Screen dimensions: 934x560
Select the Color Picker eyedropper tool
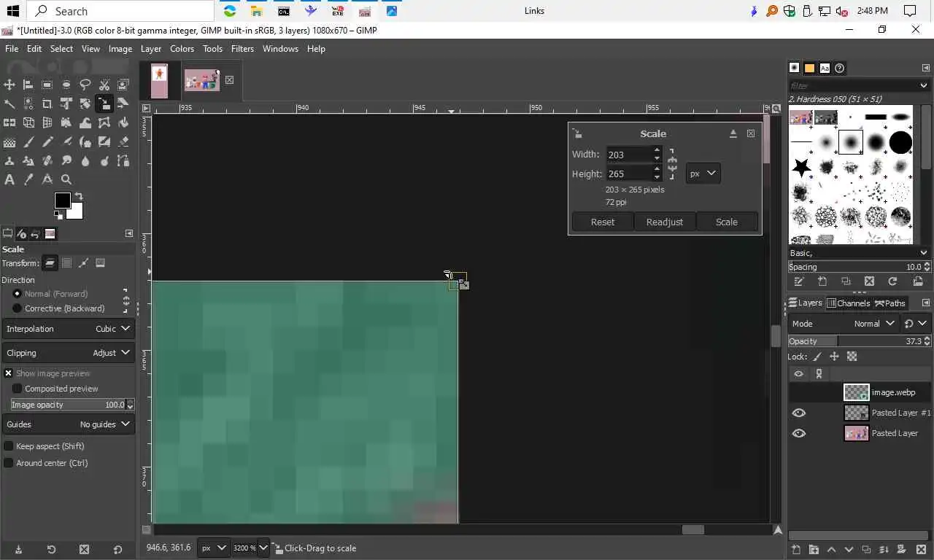point(28,179)
